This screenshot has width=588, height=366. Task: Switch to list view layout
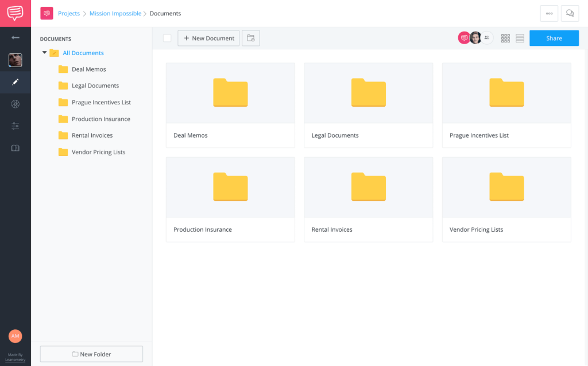[520, 38]
